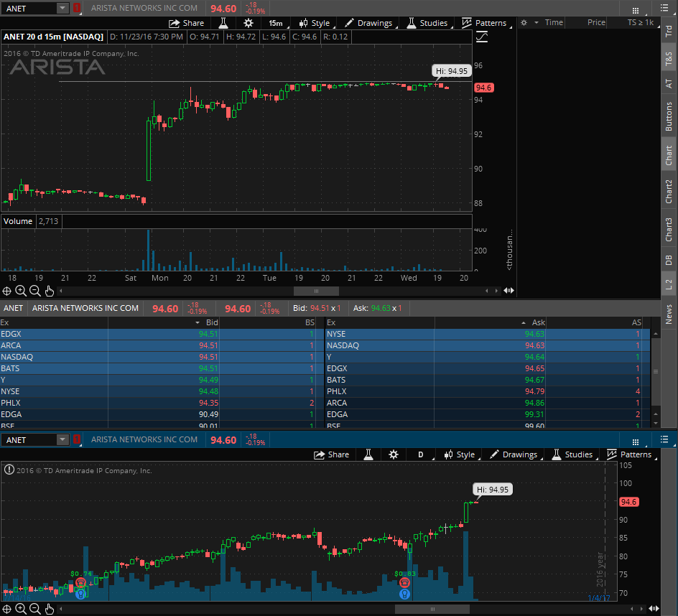Open bottom chart grid layout icon

click(635, 442)
